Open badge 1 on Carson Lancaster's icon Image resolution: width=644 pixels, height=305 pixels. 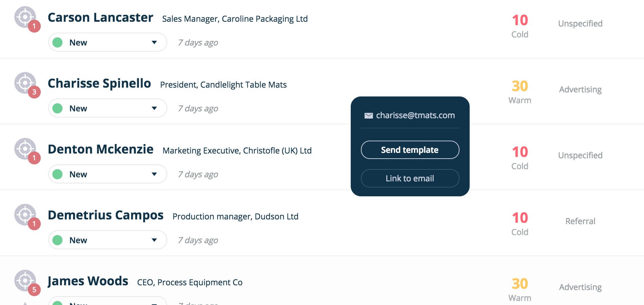click(x=34, y=26)
